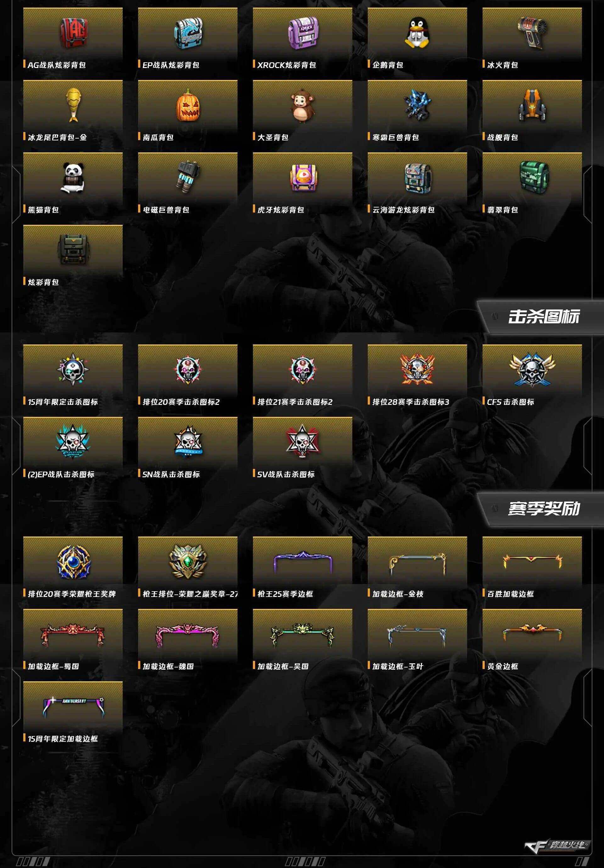Click the 黄金边框 label text

[x=502, y=667]
